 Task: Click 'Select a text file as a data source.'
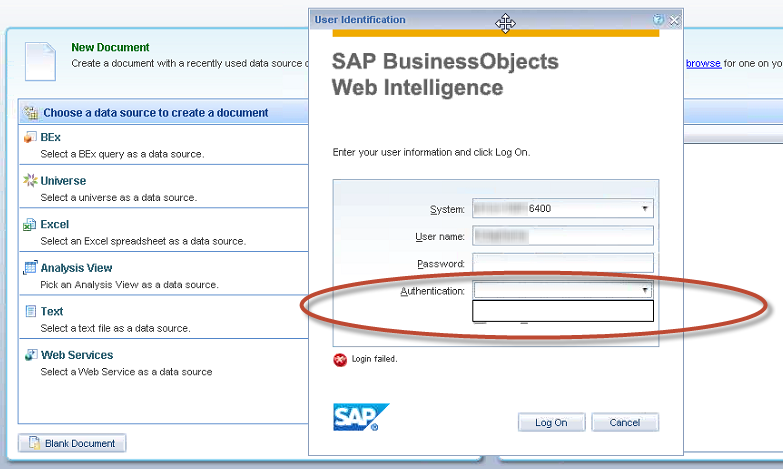[x=115, y=328]
